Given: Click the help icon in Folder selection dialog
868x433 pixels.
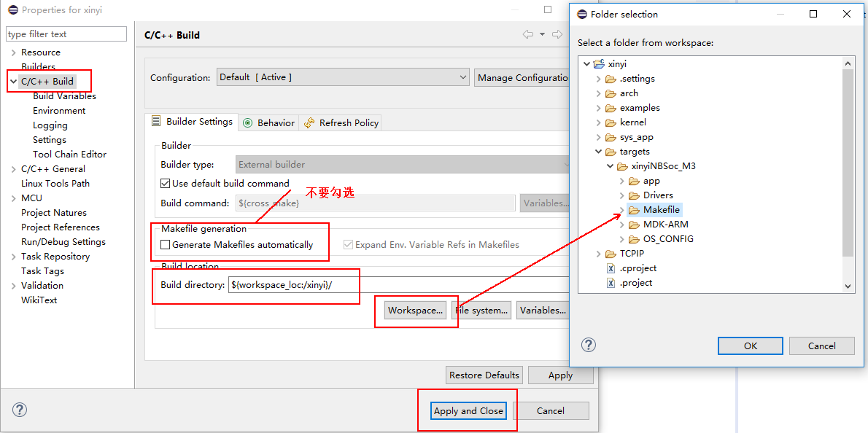Looking at the screenshot, I should [589, 346].
